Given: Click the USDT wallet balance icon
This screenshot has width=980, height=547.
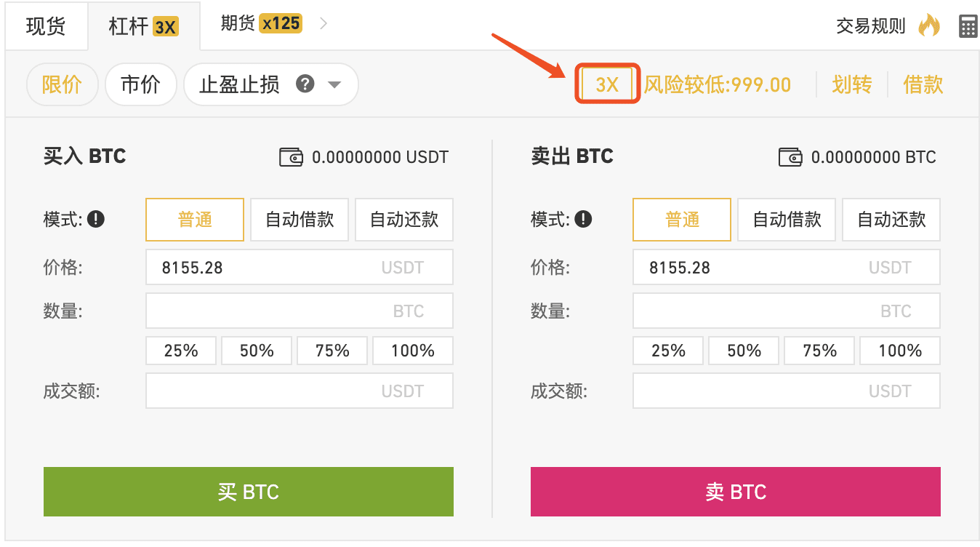Looking at the screenshot, I should click(x=291, y=157).
